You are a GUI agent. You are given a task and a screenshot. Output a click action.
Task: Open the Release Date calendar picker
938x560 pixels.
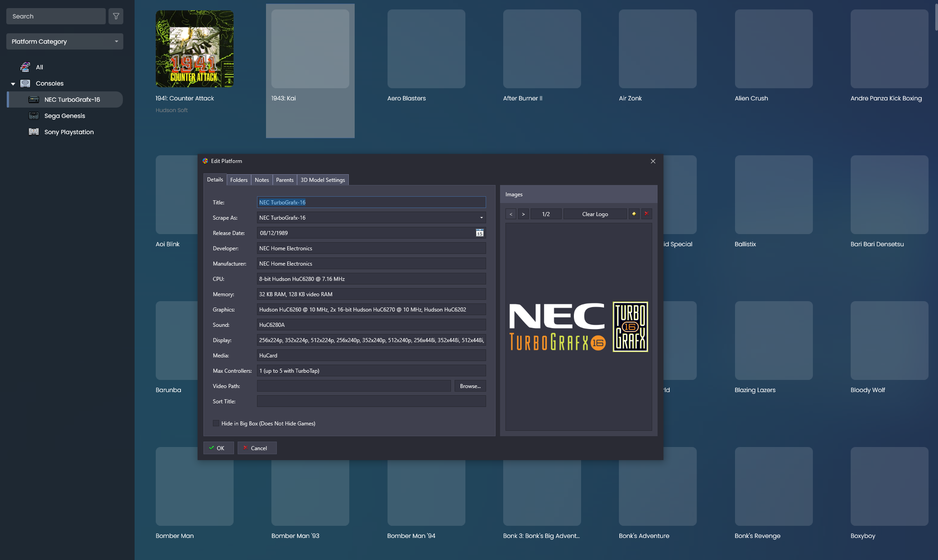coord(480,233)
